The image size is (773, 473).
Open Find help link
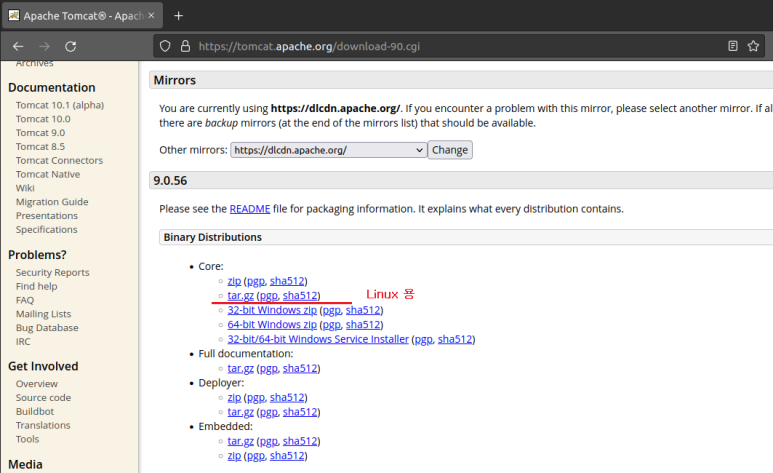coord(36,286)
